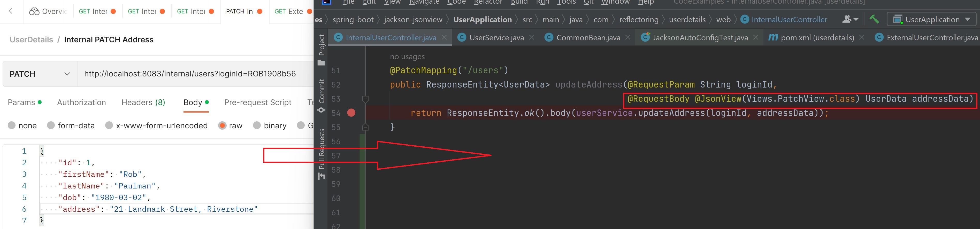This screenshot has height=229, width=980.
Task: Click the "address" line in the JSON body
Action: [x=158, y=209]
